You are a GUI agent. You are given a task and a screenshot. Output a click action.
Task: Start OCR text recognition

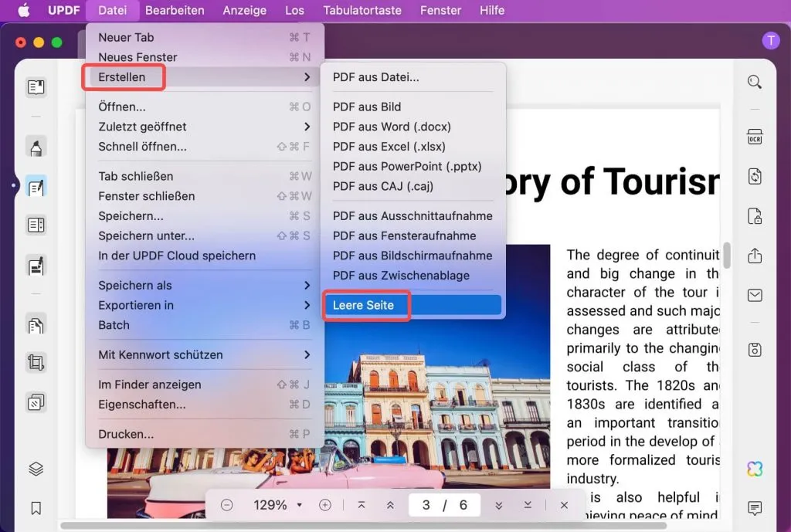point(755,137)
